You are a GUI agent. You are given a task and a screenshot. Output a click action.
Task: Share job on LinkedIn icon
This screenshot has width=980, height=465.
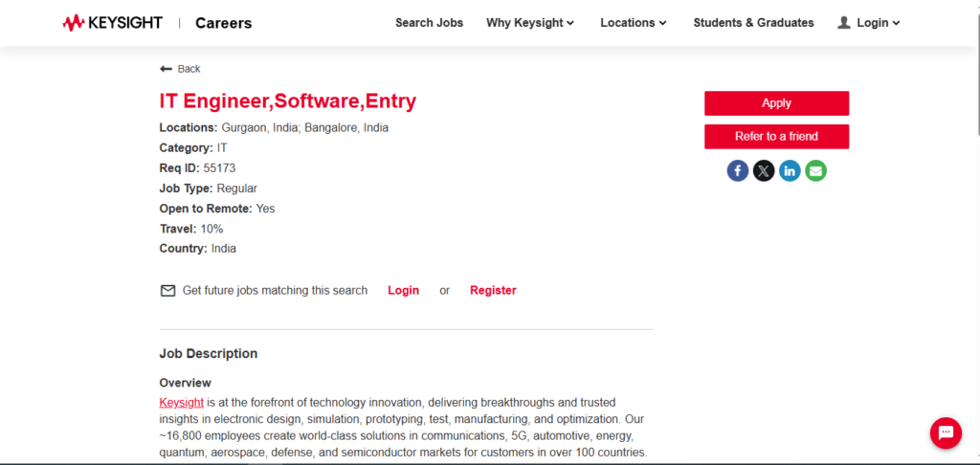coord(790,170)
